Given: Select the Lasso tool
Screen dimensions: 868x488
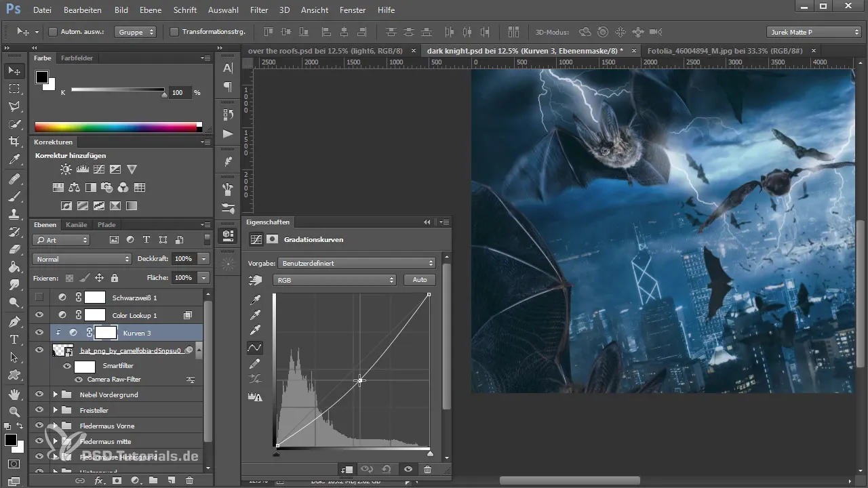Looking at the screenshot, I should click(14, 106).
